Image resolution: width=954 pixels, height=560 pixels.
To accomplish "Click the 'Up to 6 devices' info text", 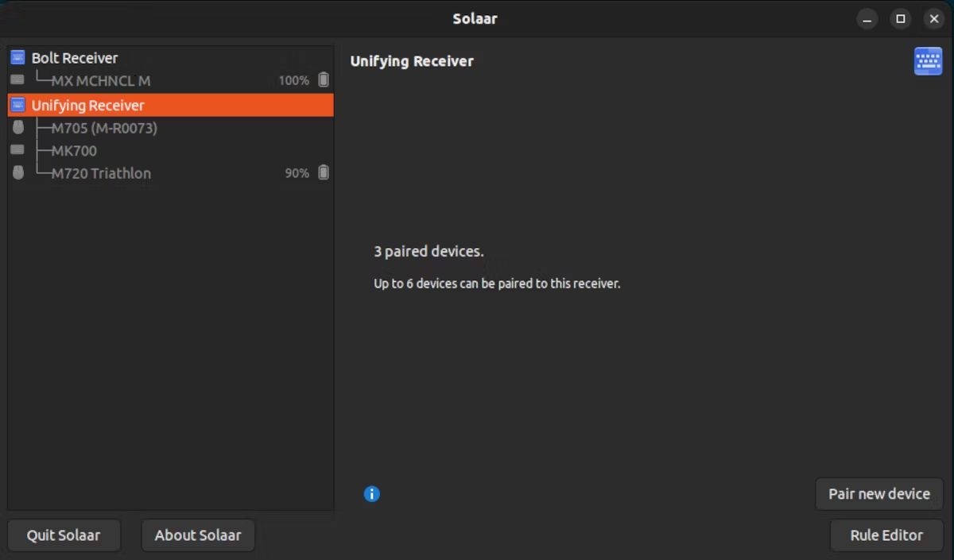I will point(497,284).
